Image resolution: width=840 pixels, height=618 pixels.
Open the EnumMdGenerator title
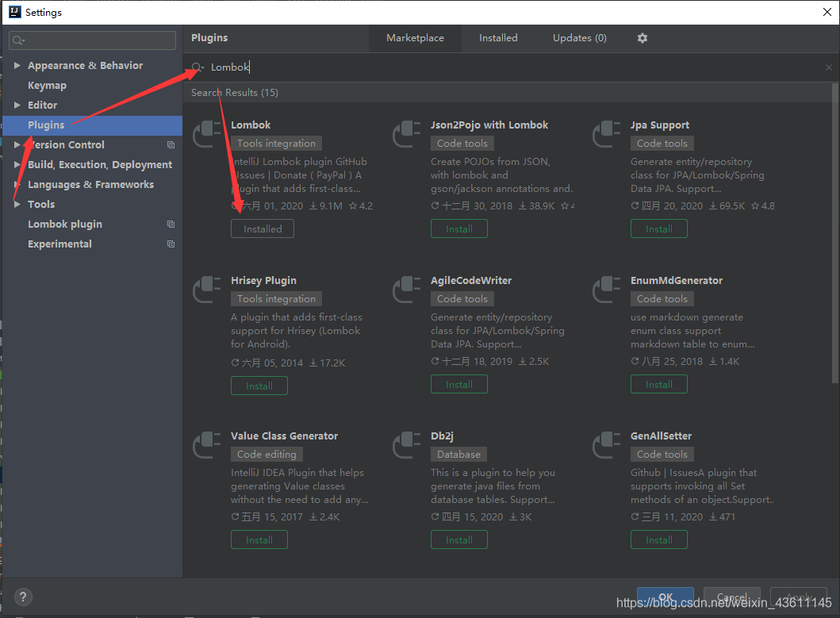coord(676,280)
